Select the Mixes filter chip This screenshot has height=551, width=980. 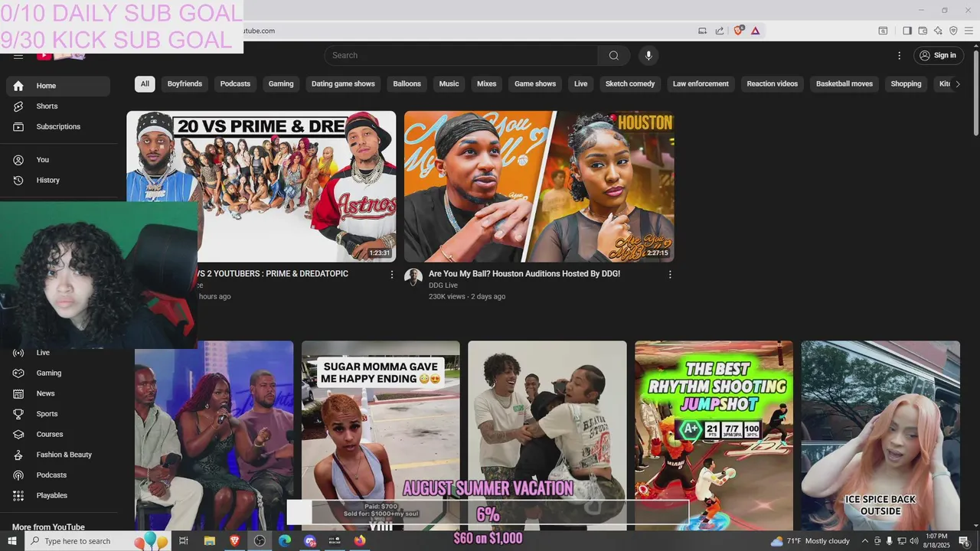486,84
